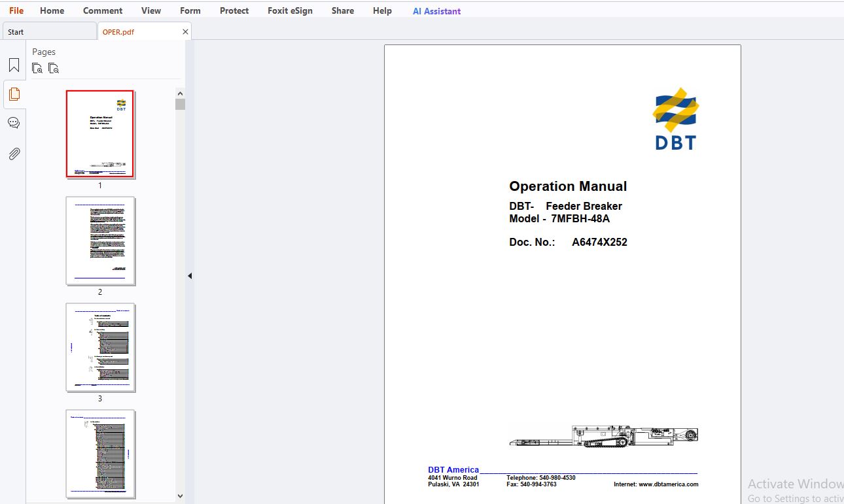
Task: Collapse the navigation panel arrow
Action: 190,276
